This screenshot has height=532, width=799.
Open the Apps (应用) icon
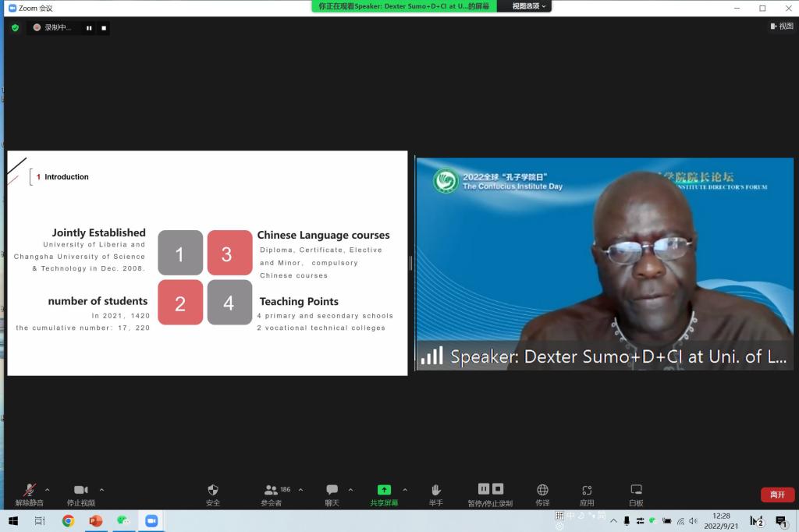point(587,491)
